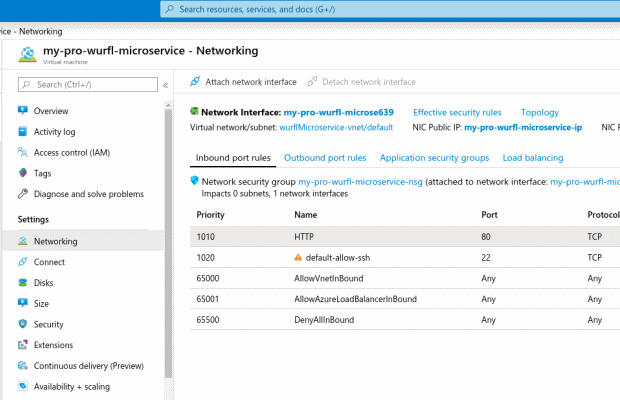
Task: Click the Activity log icon
Action: coord(23,131)
